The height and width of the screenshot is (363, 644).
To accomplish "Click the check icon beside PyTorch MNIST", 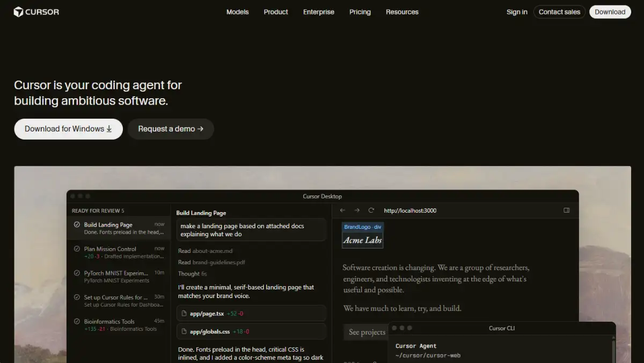I will (x=77, y=273).
